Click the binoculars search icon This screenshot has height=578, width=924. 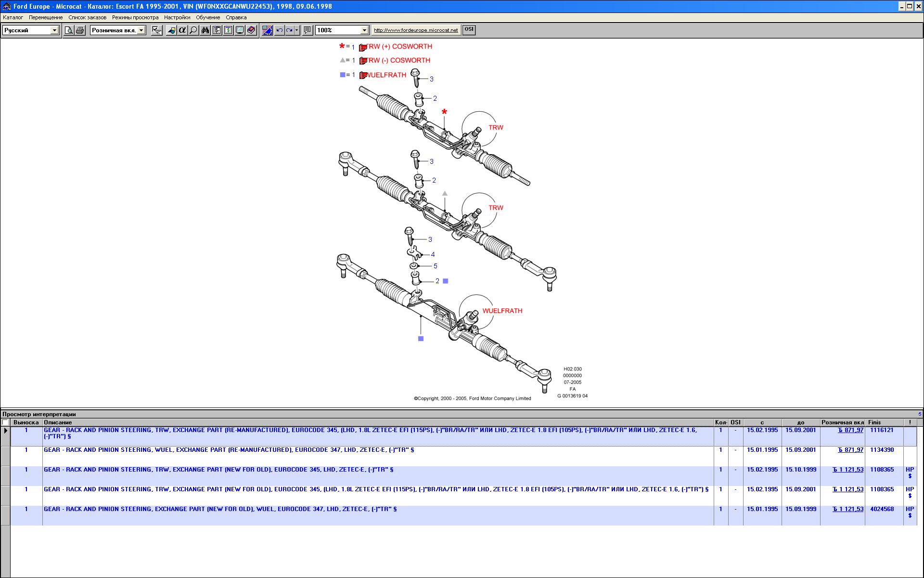tap(205, 30)
